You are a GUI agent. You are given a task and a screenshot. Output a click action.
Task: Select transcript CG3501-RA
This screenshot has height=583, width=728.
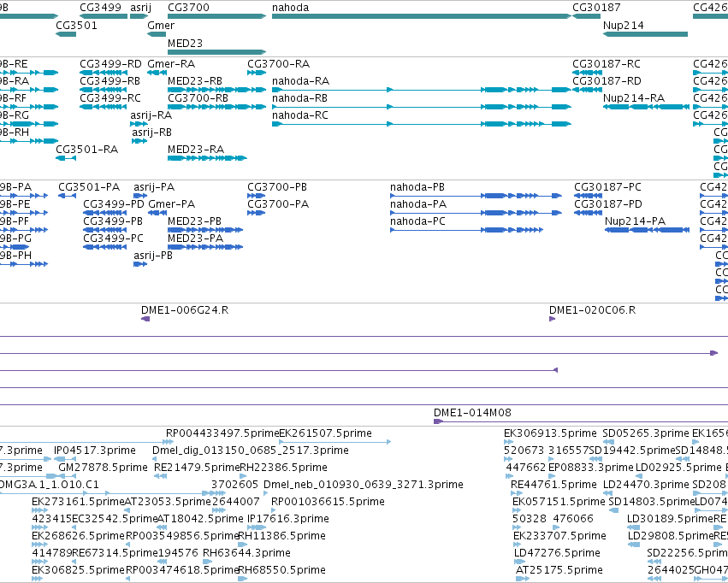coord(66,158)
